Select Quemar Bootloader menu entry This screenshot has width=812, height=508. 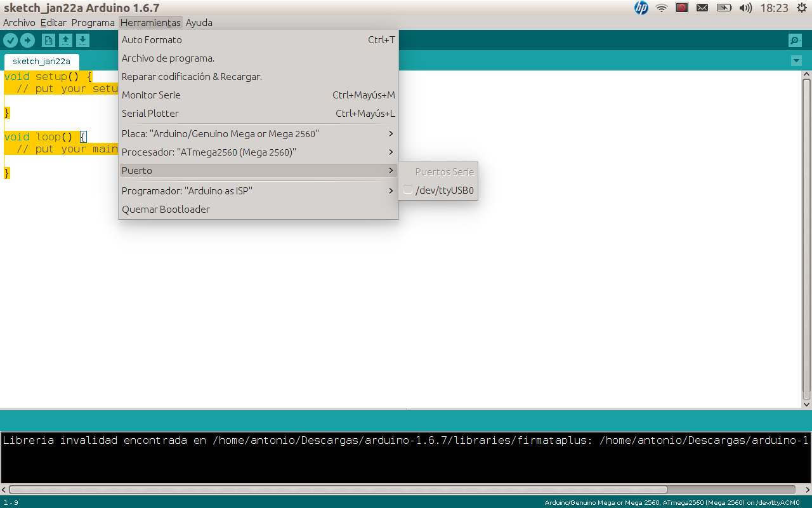click(x=258, y=210)
